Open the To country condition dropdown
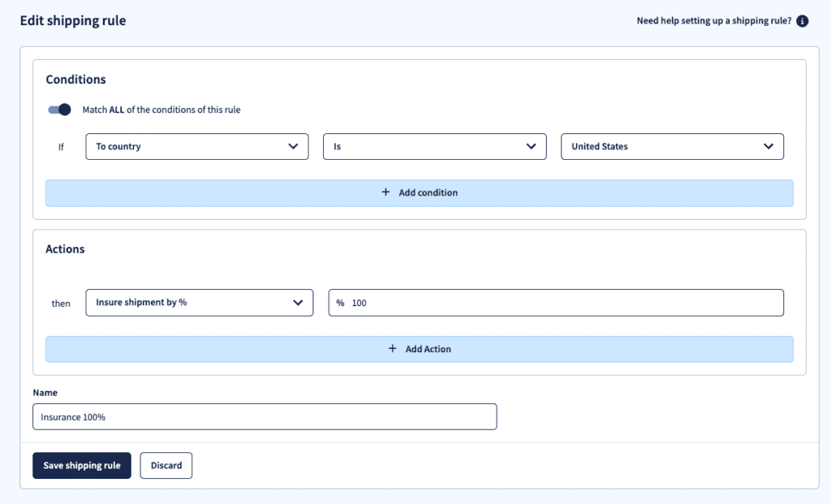This screenshot has height=504, width=831. [x=197, y=147]
